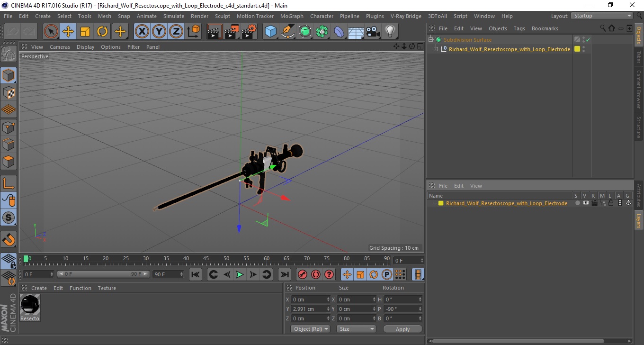Go to start of timeline
The image size is (644, 345).
196,274
